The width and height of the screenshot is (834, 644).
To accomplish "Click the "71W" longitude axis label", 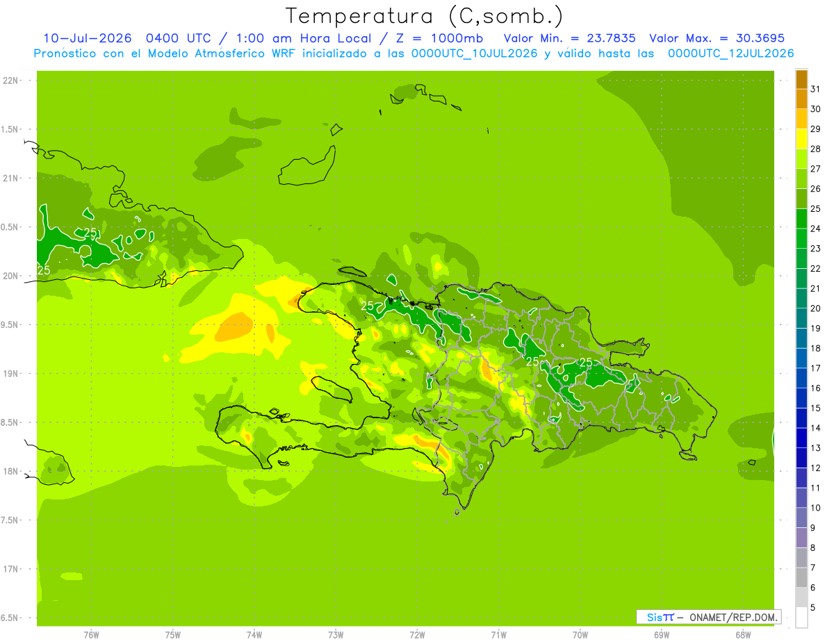I will [498, 635].
